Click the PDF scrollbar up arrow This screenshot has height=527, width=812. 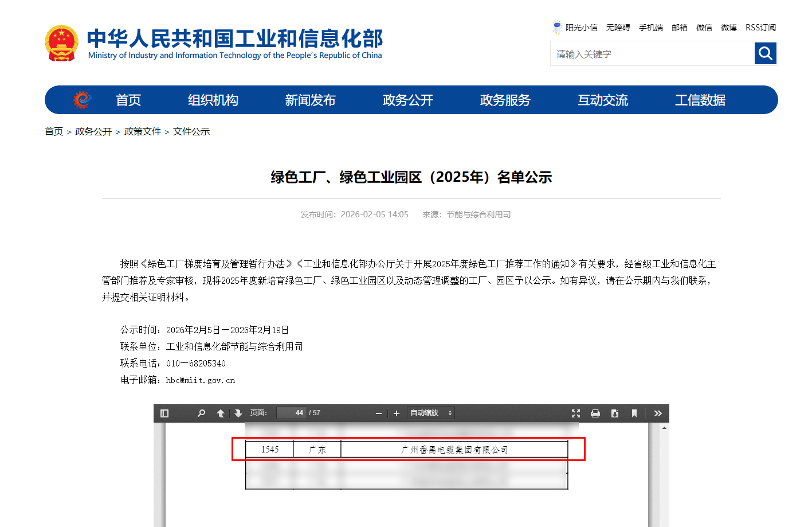tap(664, 428)
